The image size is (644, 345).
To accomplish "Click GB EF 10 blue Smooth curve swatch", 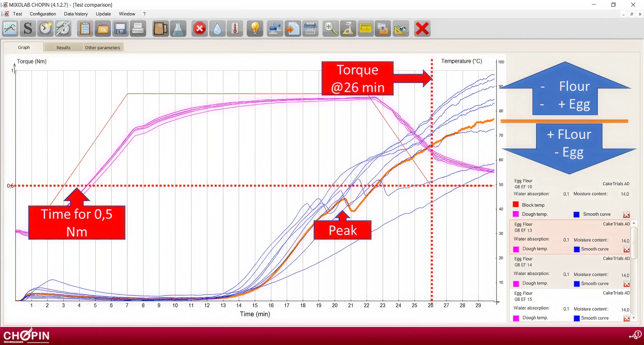I will [x=576, y=214].
